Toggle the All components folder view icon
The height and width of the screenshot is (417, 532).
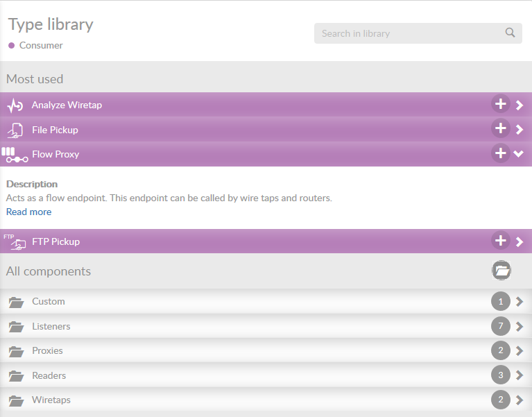501,271
